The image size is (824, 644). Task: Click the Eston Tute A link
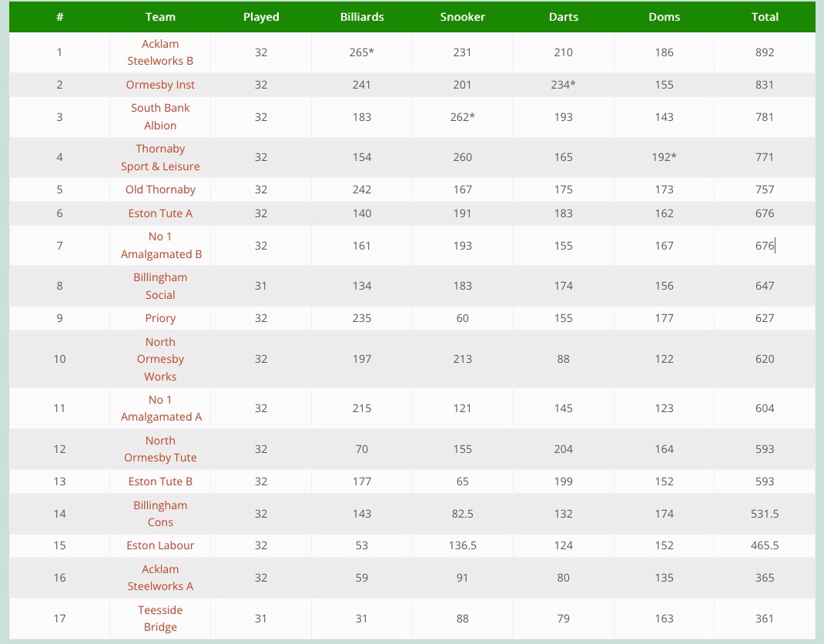click(x=160, y=213)
